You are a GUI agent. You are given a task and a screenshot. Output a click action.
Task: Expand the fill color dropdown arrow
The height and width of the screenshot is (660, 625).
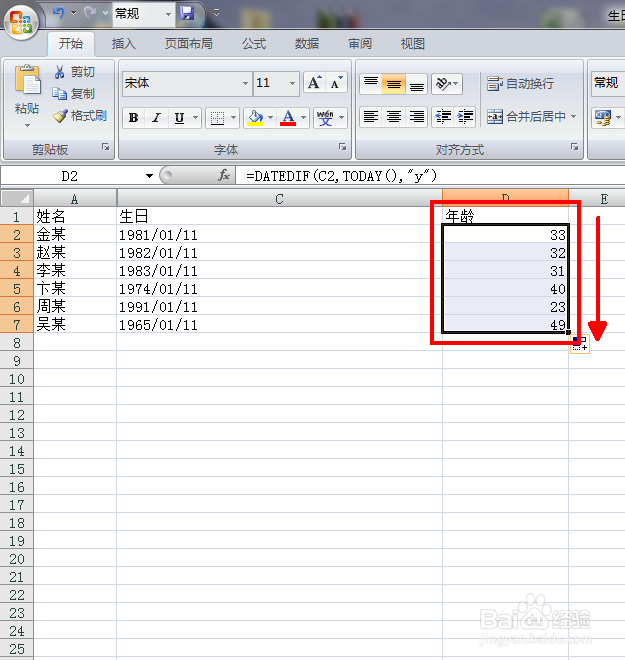point(271,118)
